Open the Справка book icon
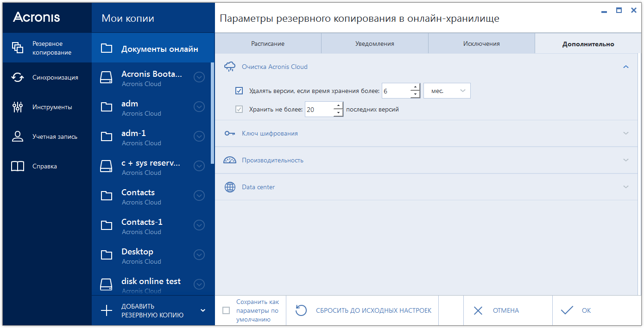644x328 pixels. (18, 166)
